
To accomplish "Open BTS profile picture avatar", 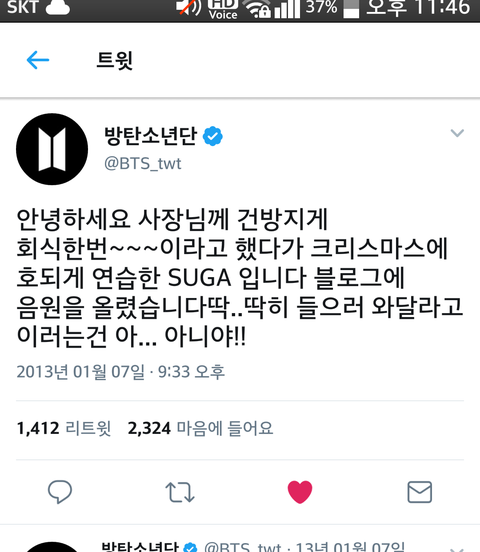I will [52, 149].
